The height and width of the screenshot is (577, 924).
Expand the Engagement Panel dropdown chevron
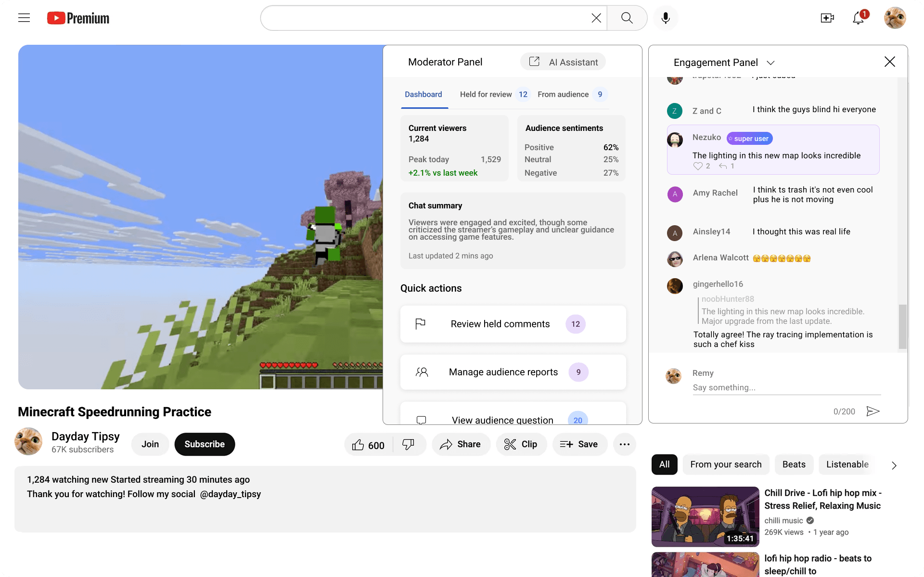[770, 63]
